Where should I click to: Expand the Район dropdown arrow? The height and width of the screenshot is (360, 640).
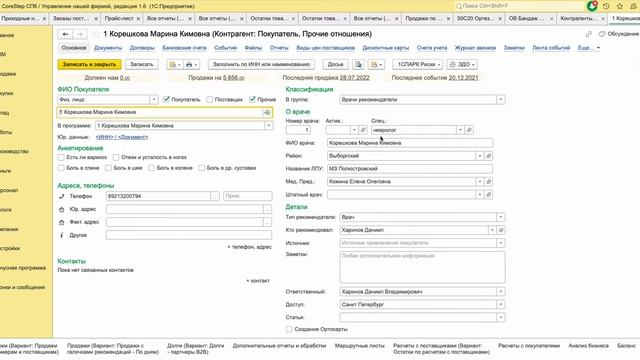click(x=480, y=156)
